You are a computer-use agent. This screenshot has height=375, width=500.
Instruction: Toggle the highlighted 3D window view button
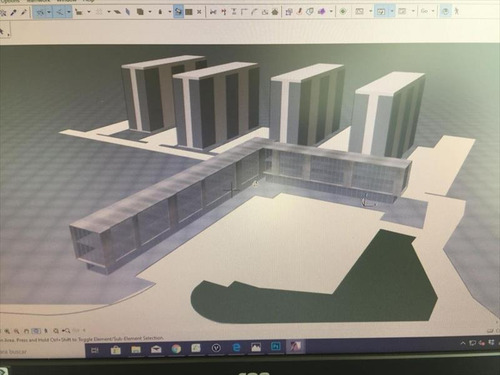click(381, 12)
